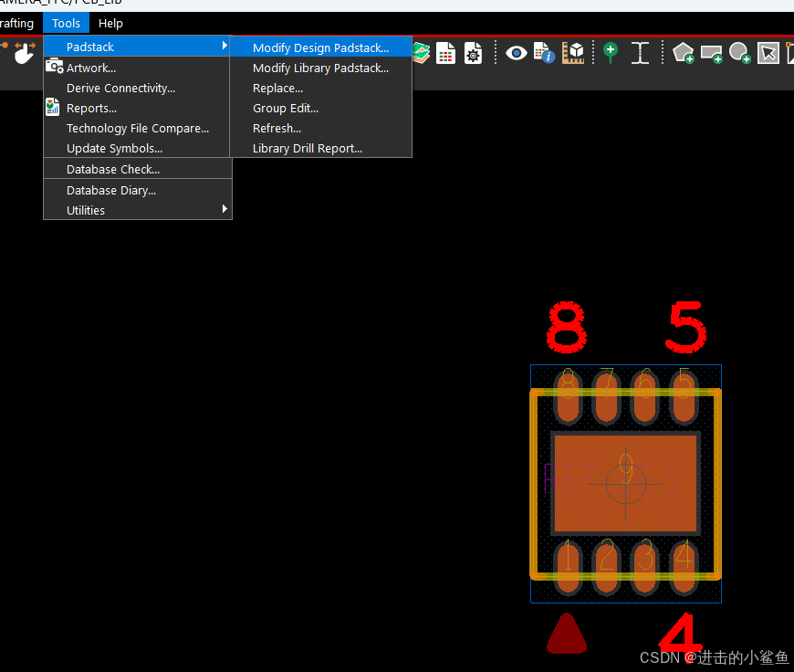Screen dimensions: 794x672
Task: Choose Reports... from Tools menu
Action: point(137,108)
